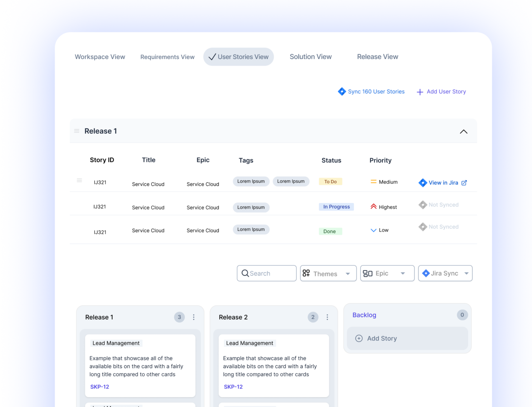The height and width of the screenshot is (407, 532).
Task: Select the Requirements View tab
Action: pos(167,57)
